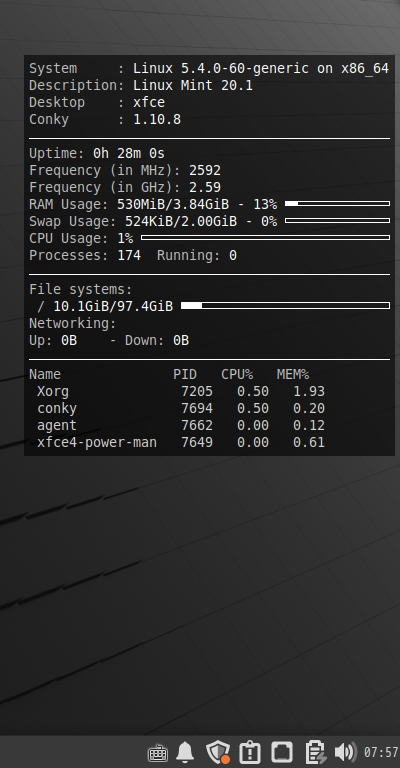Click the Conky version 1.10.8
This screenshot has height=768, width=400.
[x=157, y=120]
